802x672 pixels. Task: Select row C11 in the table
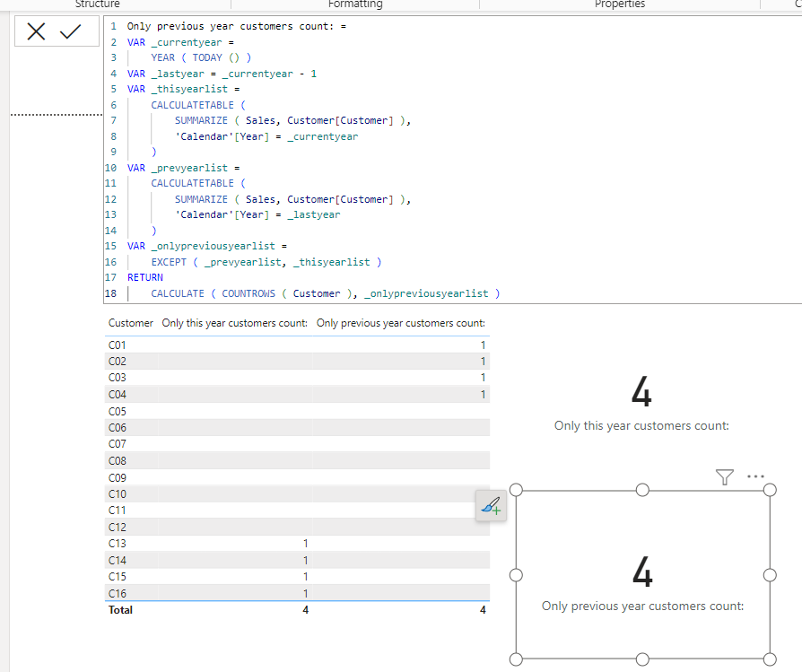point(297,511)
